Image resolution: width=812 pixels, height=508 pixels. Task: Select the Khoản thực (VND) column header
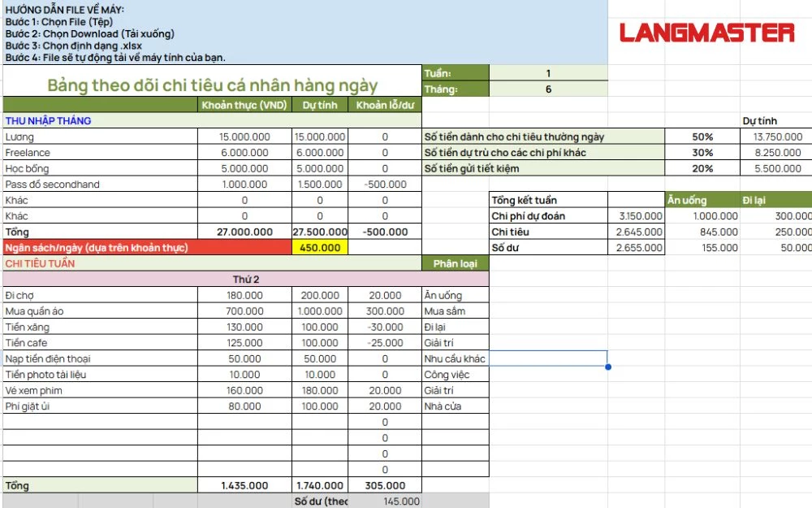click(244, 105)
